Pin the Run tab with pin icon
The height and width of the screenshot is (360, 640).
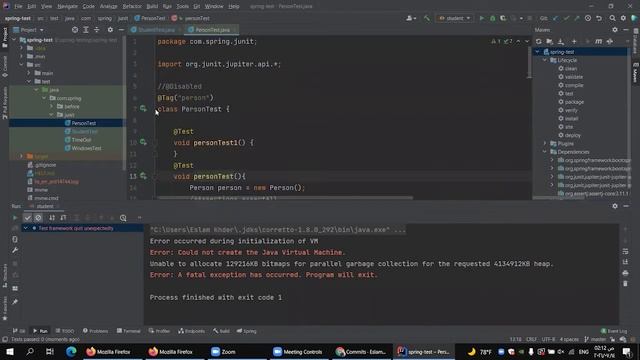(x=15, y=302)
